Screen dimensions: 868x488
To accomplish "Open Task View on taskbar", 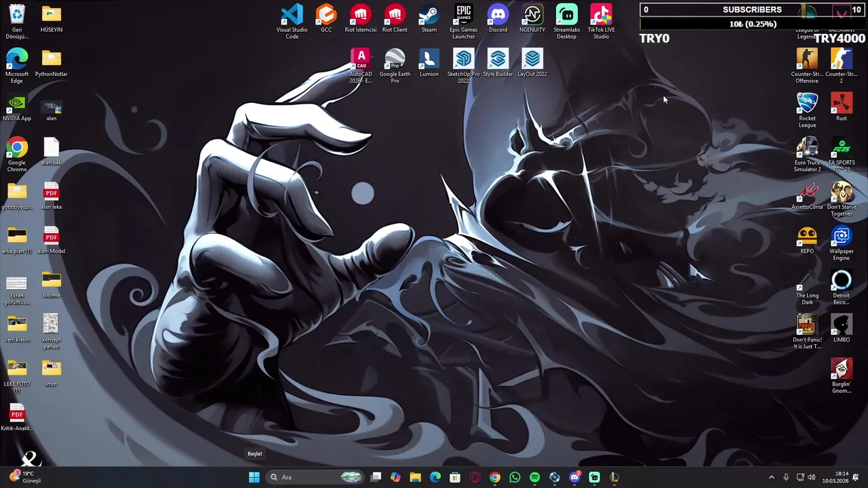I will (x=376, y=477).
